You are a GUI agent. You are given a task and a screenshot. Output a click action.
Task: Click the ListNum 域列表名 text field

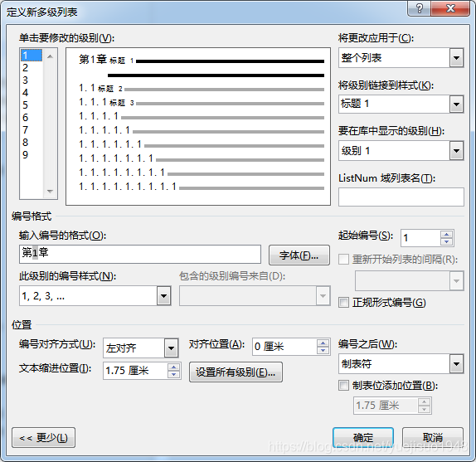pos(401,197)
